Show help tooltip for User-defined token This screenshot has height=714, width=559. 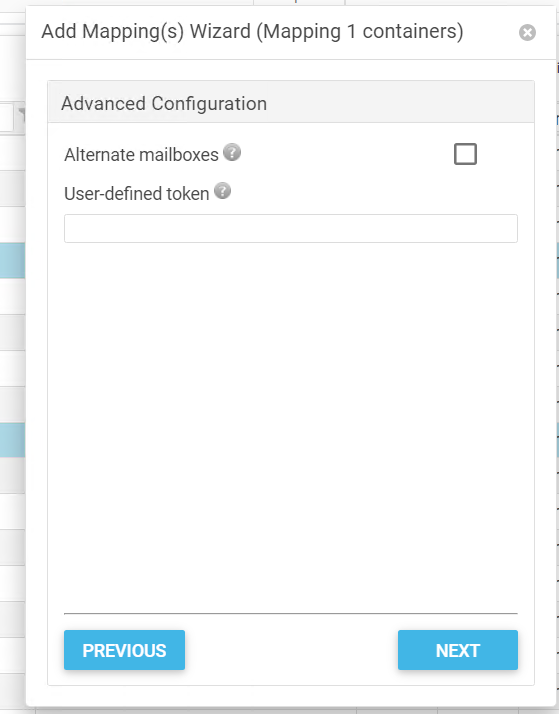pos(222,191)
